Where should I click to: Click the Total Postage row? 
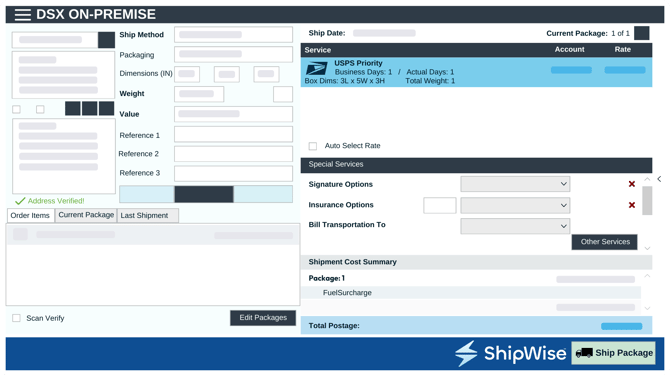tap(476, 326)
